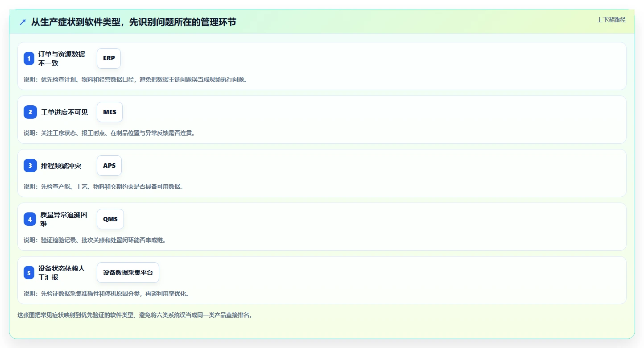The height and width of the screenshot is (348, 644).
Task: Click the number 4 step badge
Action: point(30,219)
